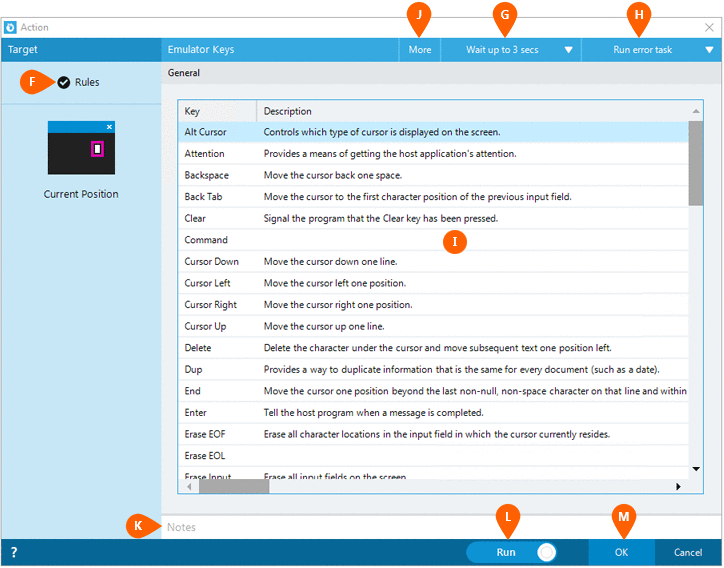
Task: Select the Back Tab key row
Action: 434,197
